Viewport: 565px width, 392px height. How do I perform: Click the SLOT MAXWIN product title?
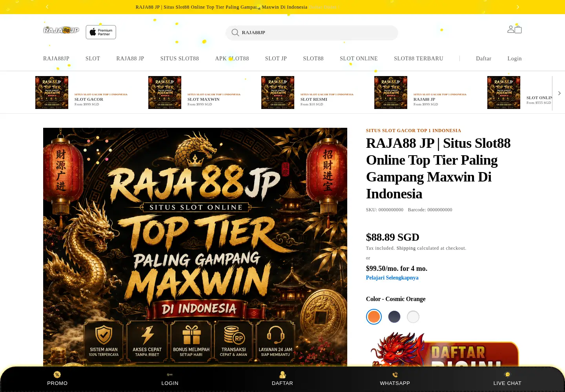pos(203,99)
